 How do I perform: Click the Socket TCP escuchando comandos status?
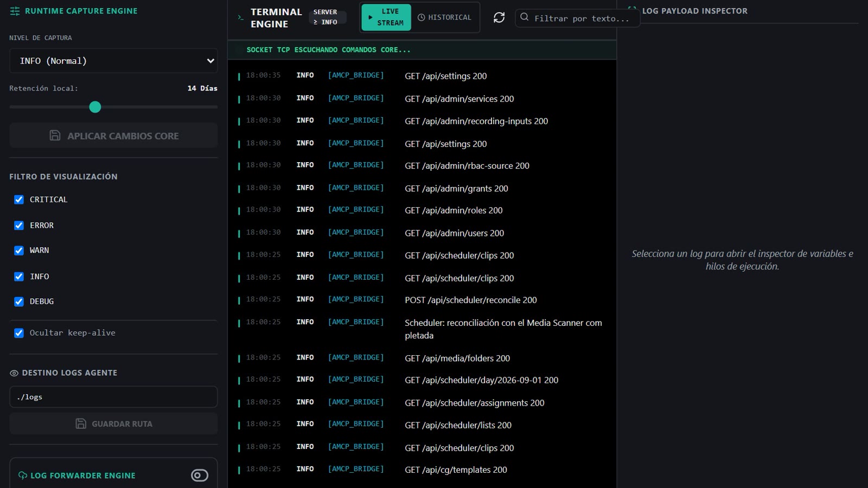click(x=328, y=50)
